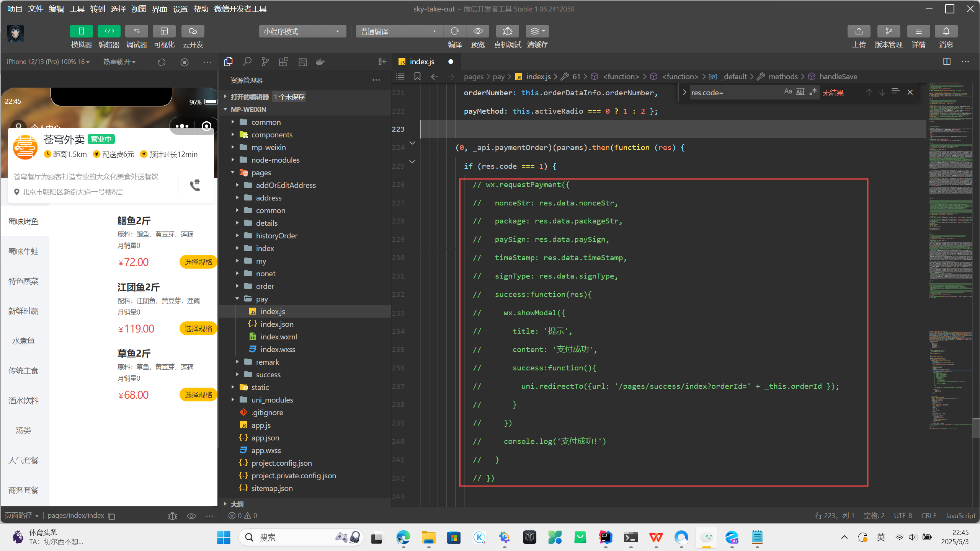Select the index.js editor tab

pyautogui.click(x=421, y=62)
